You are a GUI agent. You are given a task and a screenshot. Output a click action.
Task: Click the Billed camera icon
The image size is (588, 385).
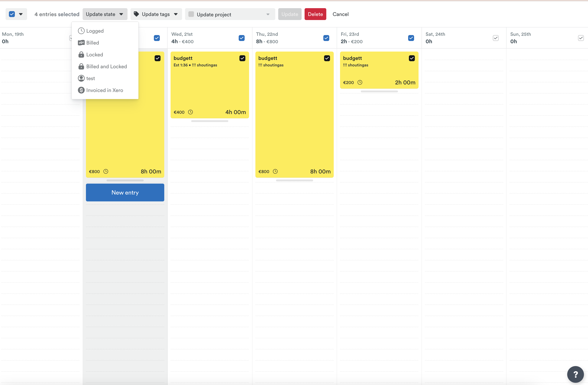[x=81, y=42]
